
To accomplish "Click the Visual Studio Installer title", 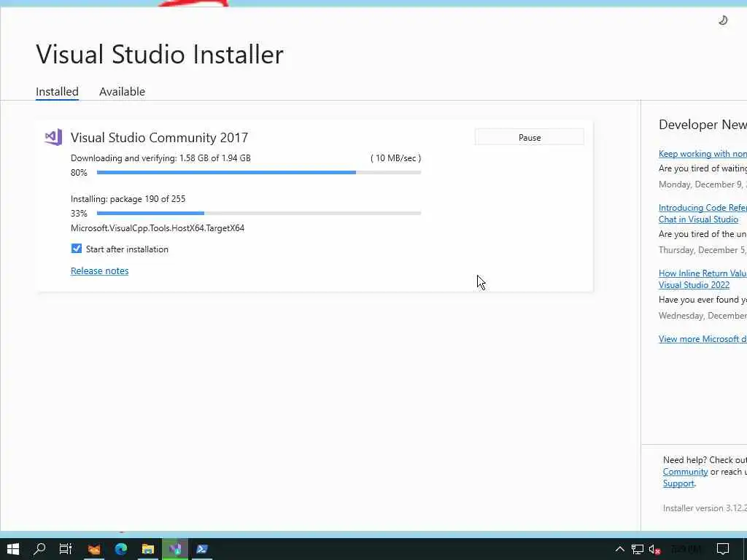I will click(160, 54).
